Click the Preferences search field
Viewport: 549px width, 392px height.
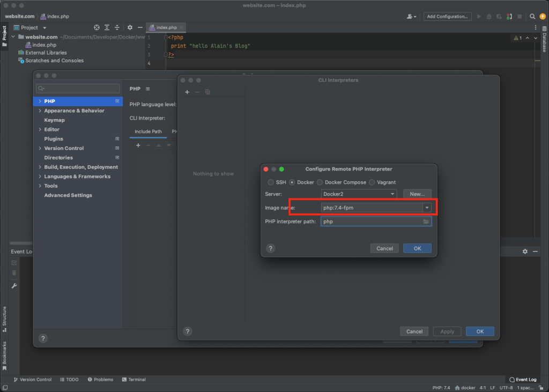point(78,88)
